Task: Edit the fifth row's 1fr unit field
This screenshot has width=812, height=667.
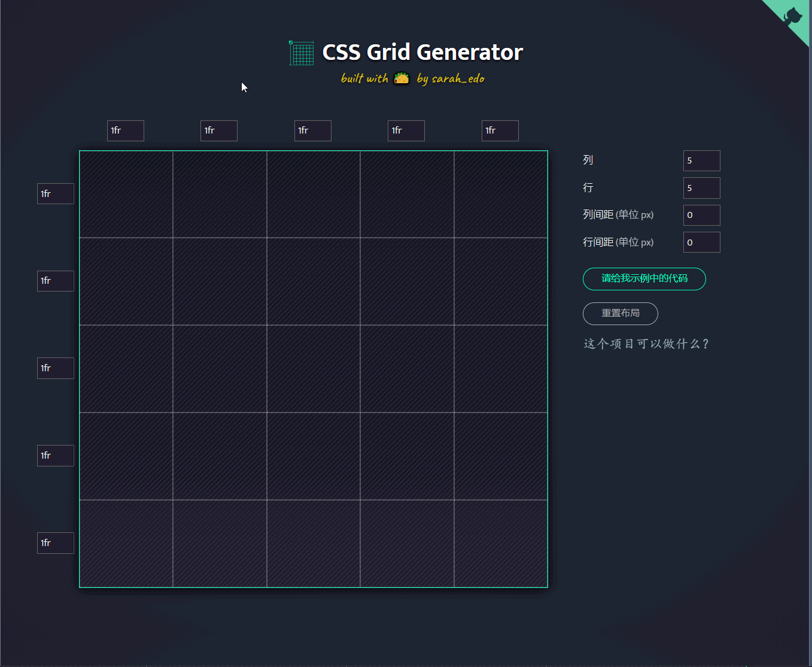Action: click(x=56, y=543)
